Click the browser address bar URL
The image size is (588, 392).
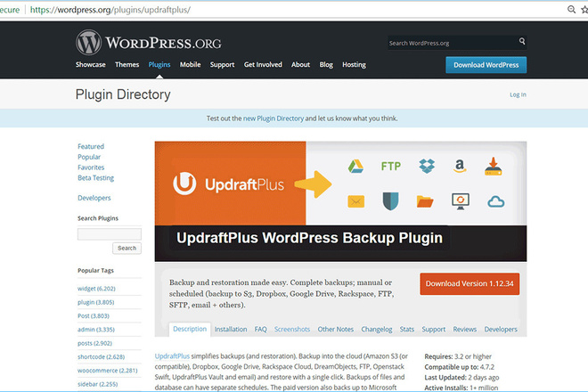click(110, 10)
